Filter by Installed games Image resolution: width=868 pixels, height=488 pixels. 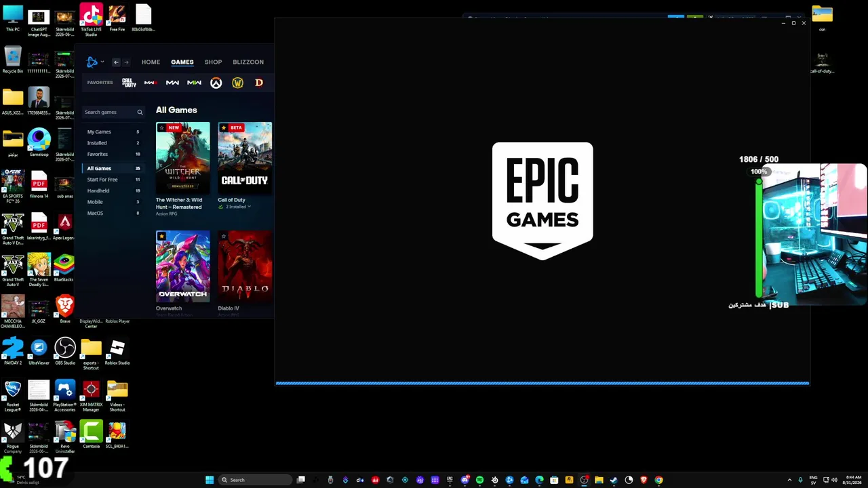pos(113,143)
